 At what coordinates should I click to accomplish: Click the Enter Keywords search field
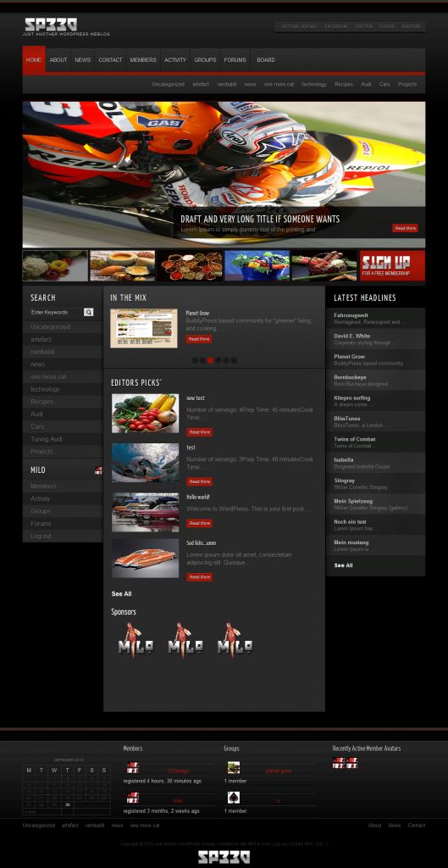57,312
